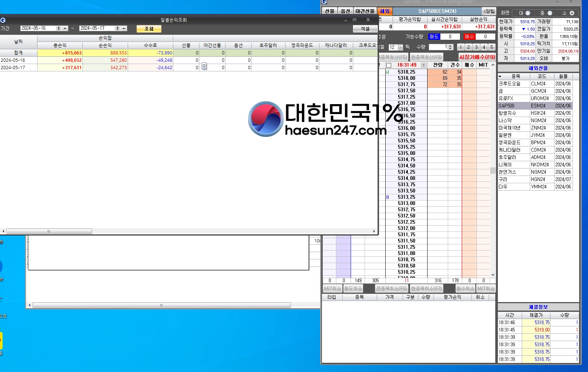This screenshot has width=588, height=372.
Task: Select 크루드오일 CLM24 in overseas futures list
Action: [535, 84]
